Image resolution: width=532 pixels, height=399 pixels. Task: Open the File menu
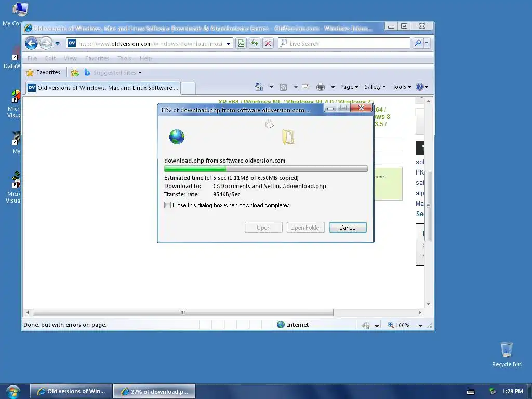click(32, 58)
